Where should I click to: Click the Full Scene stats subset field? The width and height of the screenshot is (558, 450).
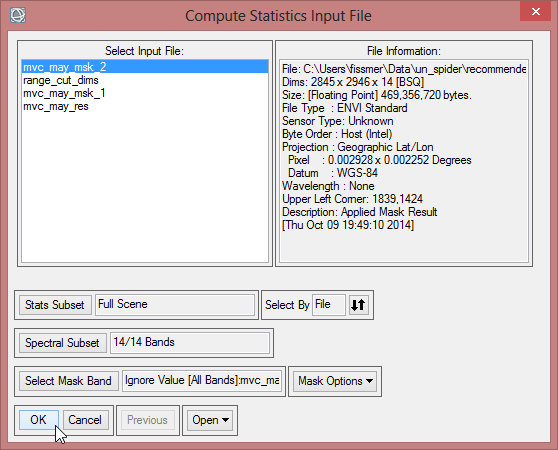pyautogui.click(x=175, y=305)
